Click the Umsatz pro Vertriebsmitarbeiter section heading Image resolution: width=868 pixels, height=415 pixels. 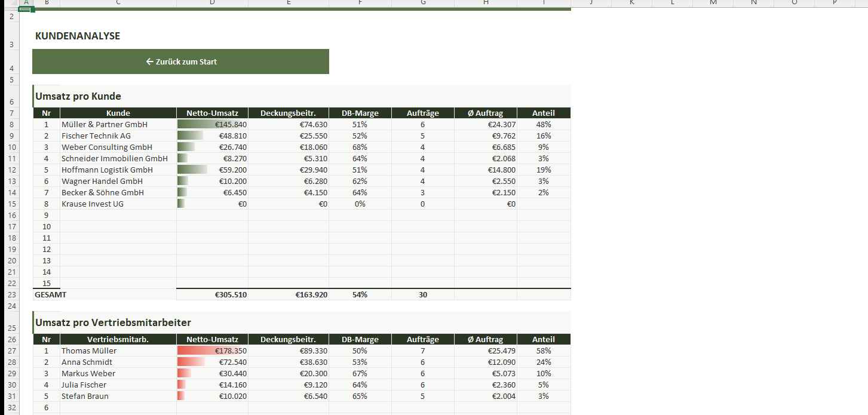point(114,323)
